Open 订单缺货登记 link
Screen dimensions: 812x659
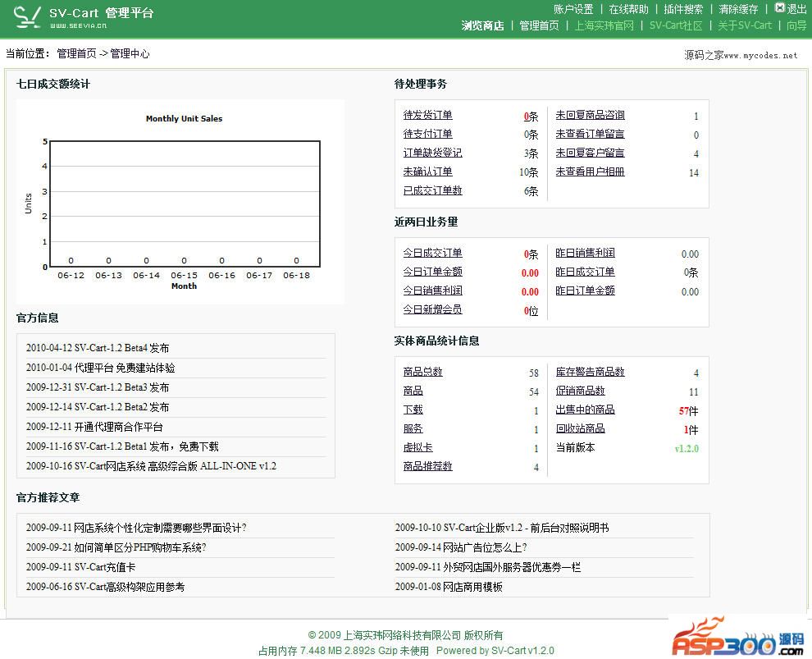pyautogui.click(x=432, y=153)
